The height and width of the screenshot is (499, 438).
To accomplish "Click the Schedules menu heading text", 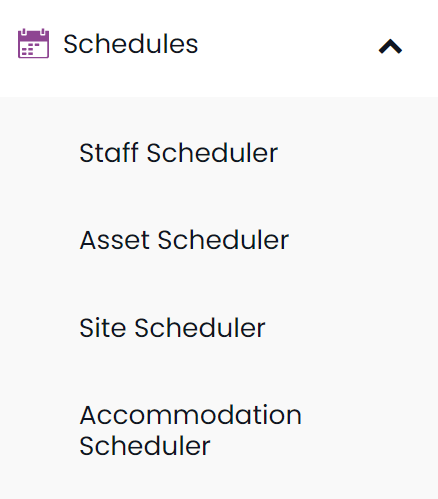I will point(131,44).
